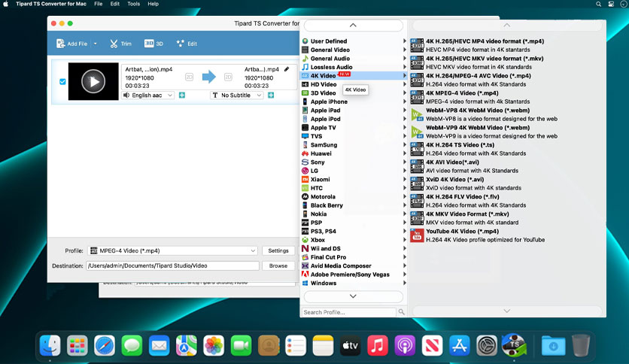This screenshot has height=364, width=629.
Task: Select the General Audio category
Action: click(353, 59)
